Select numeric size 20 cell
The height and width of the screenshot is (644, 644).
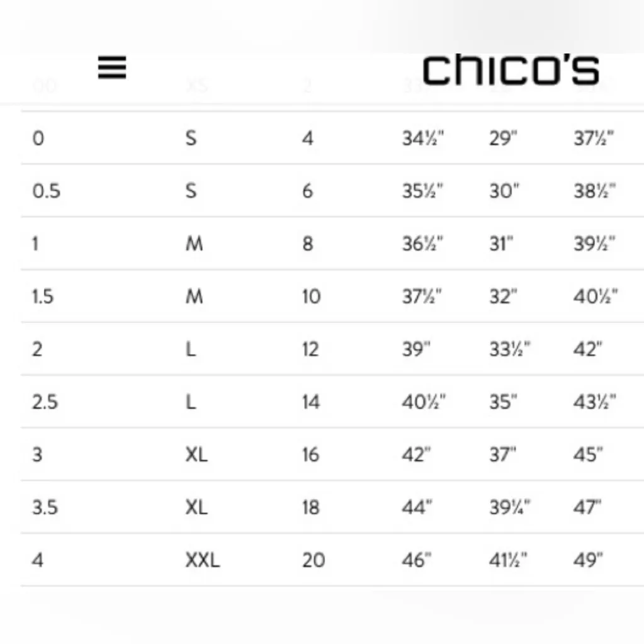(x=313, y=560)
